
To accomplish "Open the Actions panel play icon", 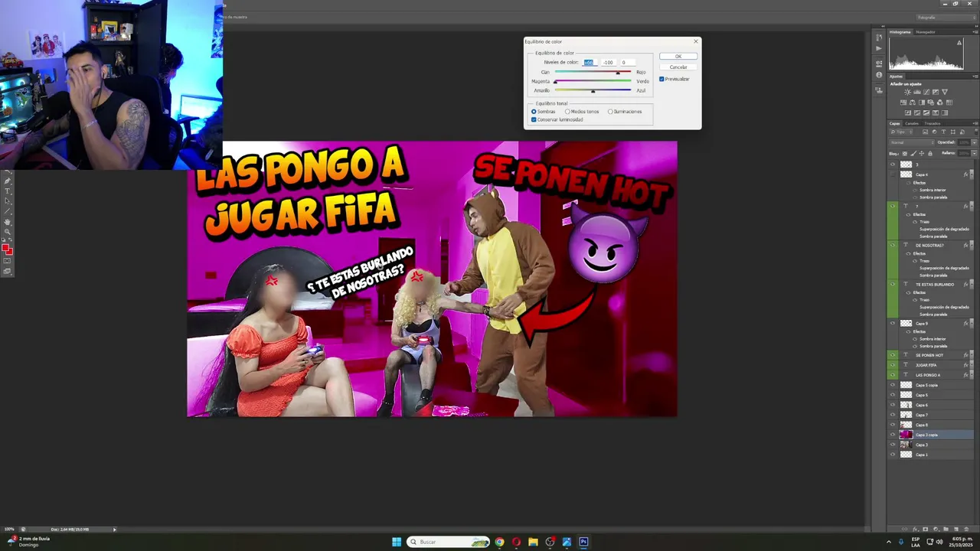I will (x=879, y=48).
